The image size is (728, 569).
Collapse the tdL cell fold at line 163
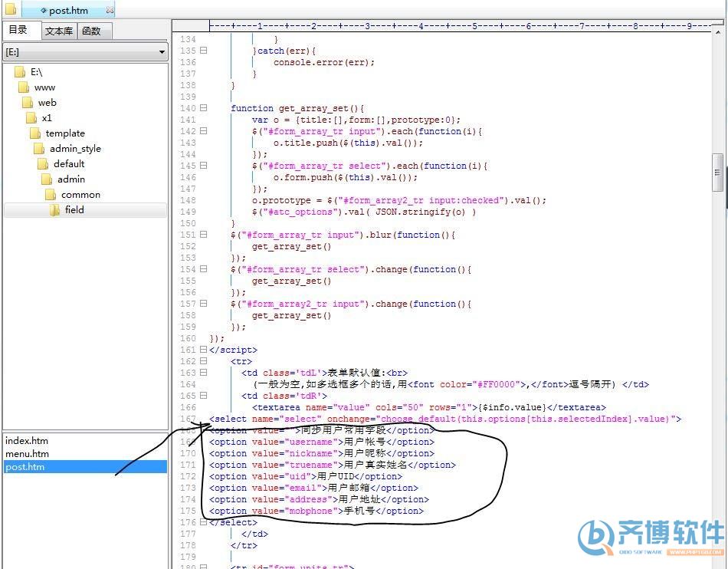point(203,373)
